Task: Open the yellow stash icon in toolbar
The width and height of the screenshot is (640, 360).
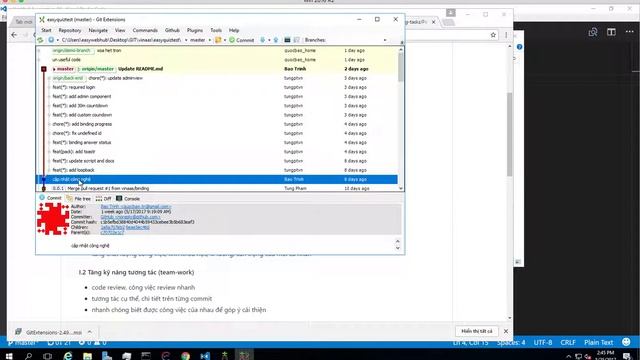Action: click(218, 40)
